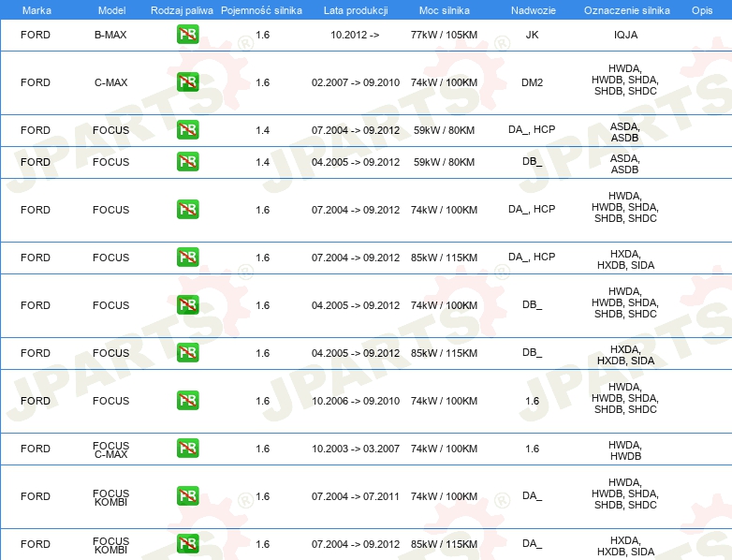This screenshot has width=732, height=560.
Task: Click the fuel icon in the Focus 85kW DA_, HCP row
Action: pyautogui.click(x=187, y=258)
